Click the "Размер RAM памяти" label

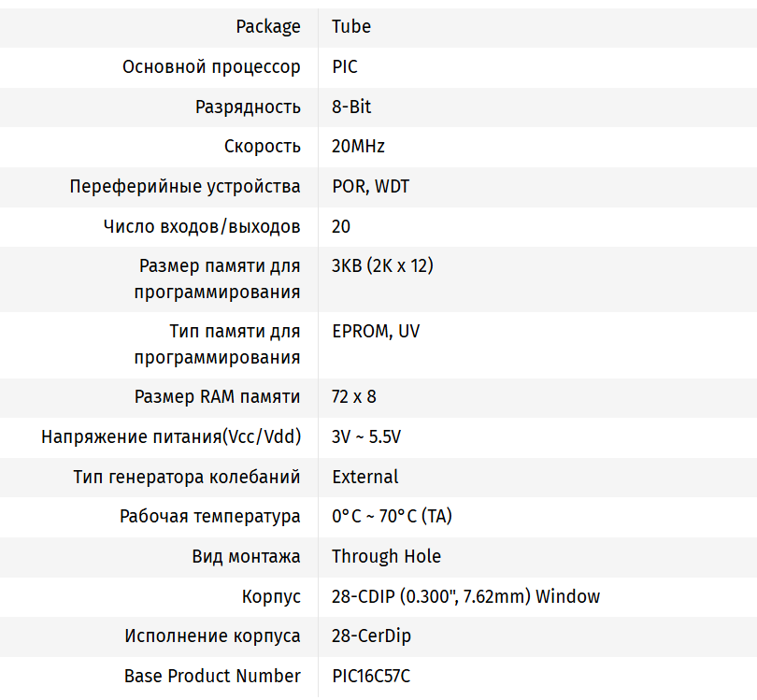[x=218, y=397]
